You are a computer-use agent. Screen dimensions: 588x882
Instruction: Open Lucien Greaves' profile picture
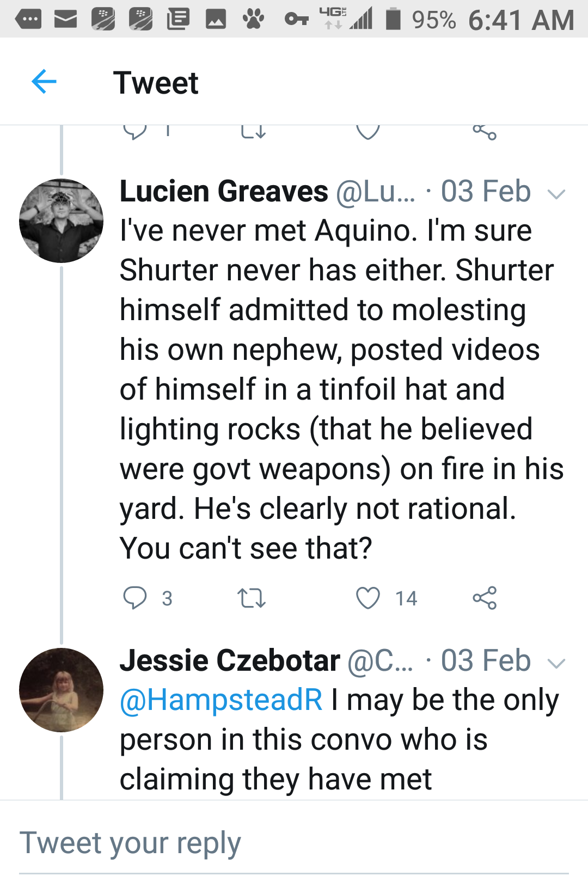pos(61,220)
